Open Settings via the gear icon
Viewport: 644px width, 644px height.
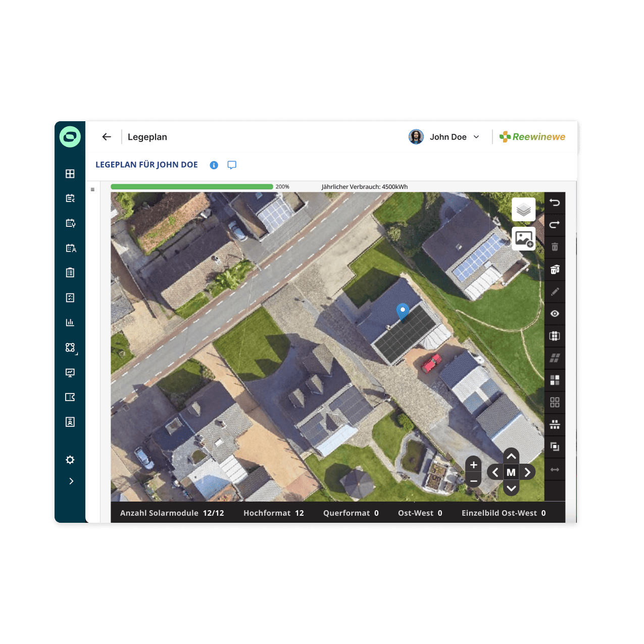[70, 460]
